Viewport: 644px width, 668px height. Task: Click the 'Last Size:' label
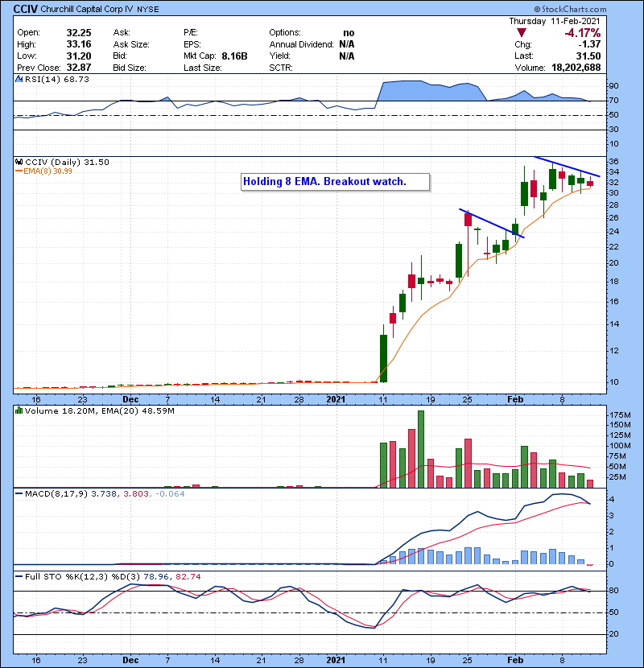pyautogui.click(x=202, y=68)
